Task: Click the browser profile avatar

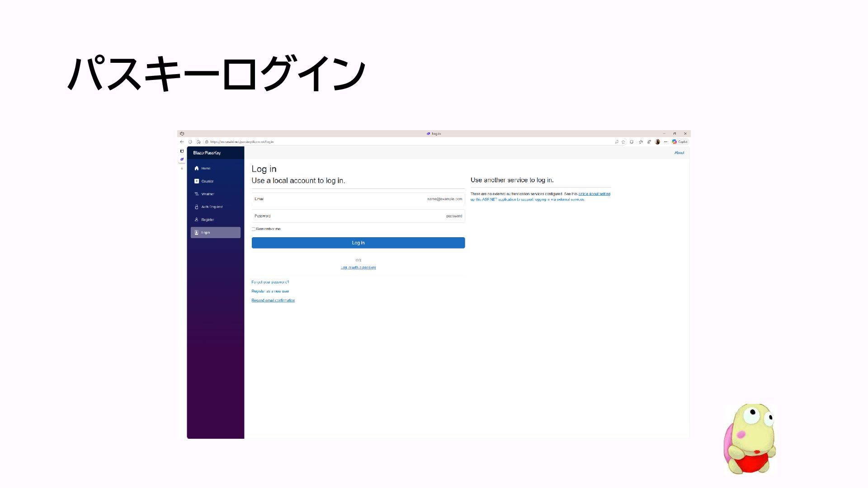Action: click(657, 142)
